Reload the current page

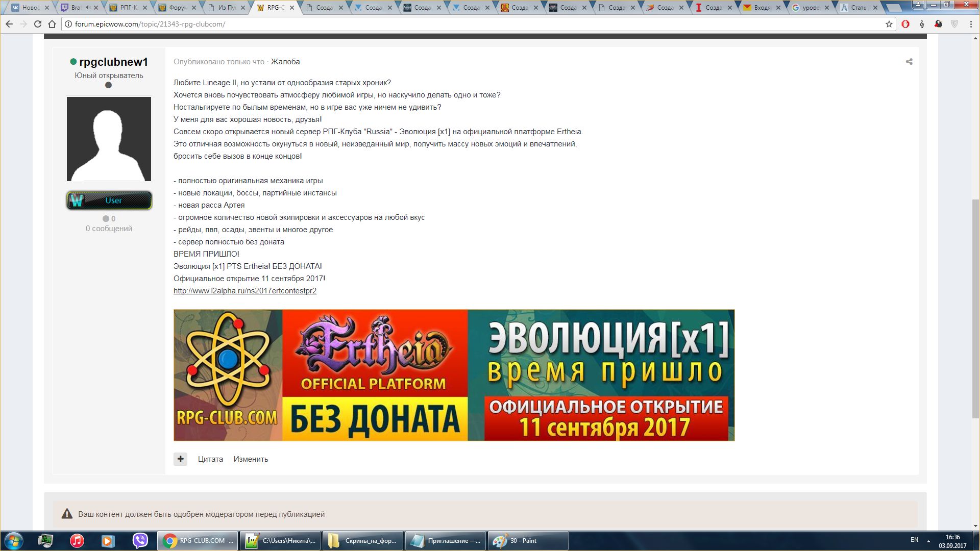coord(38,24)
